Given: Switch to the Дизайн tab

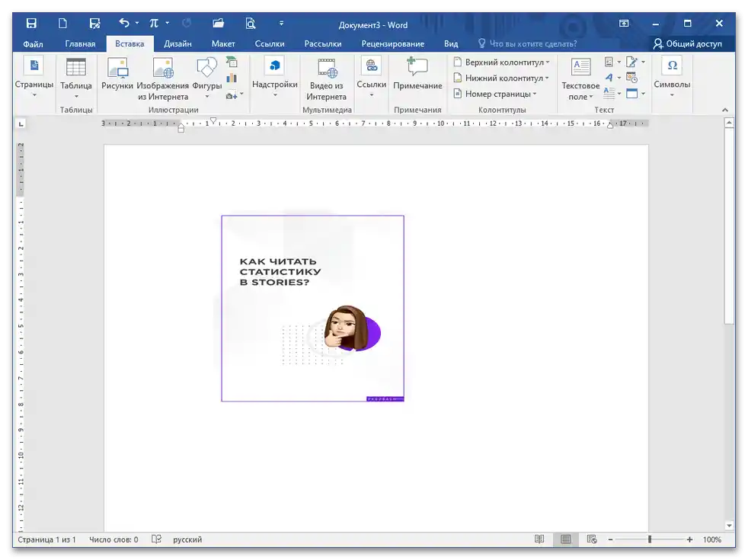Looking at the screenshot, I should coord(177,44).
